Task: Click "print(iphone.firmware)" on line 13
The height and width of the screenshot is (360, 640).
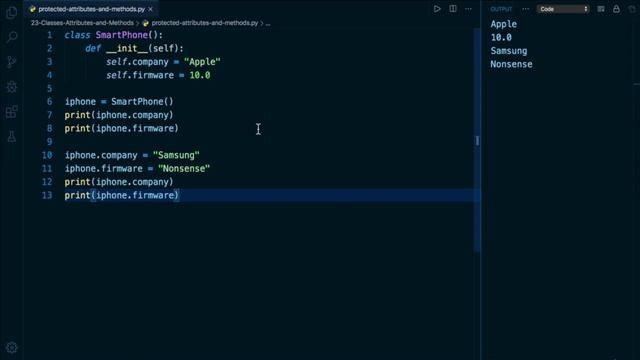Action: (x=122, y=195)
